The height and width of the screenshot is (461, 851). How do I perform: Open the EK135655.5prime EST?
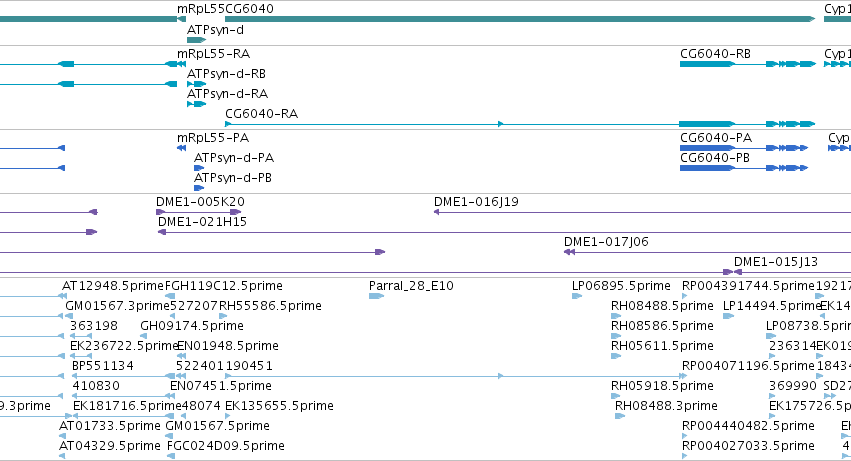pos(227,416)
